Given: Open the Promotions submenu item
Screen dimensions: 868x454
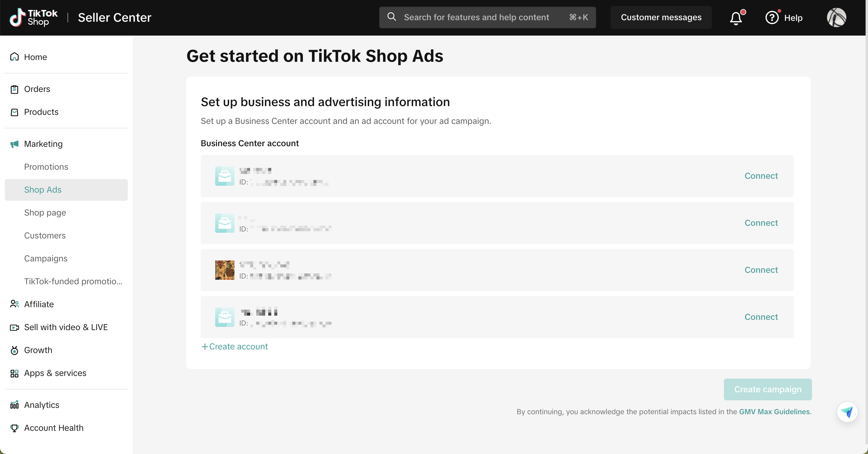Looking at the screenshot, I should coord(46,167).
